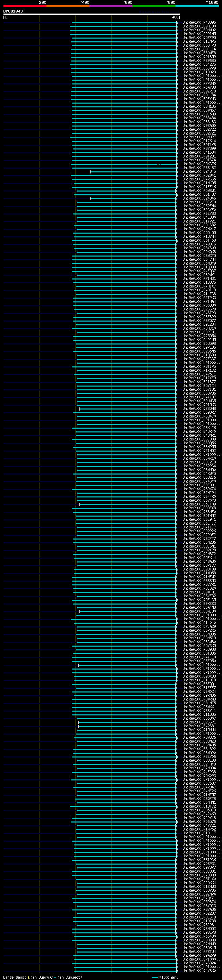Select label UniRef100_Q74GY0
This screenshot has width=222, height=980.
(x=199, y=481)
